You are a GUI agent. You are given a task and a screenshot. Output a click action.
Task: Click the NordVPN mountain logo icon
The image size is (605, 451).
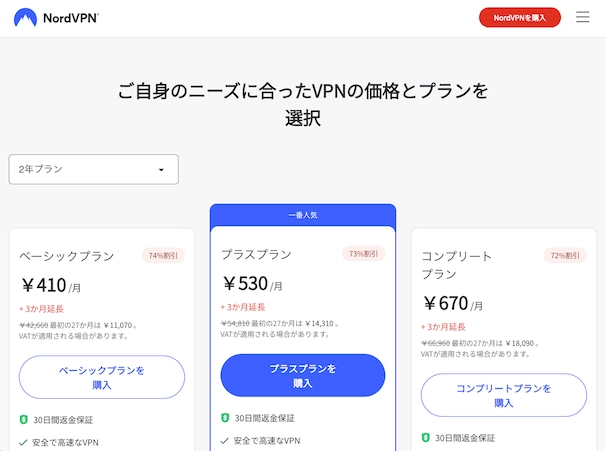point(26,17)
